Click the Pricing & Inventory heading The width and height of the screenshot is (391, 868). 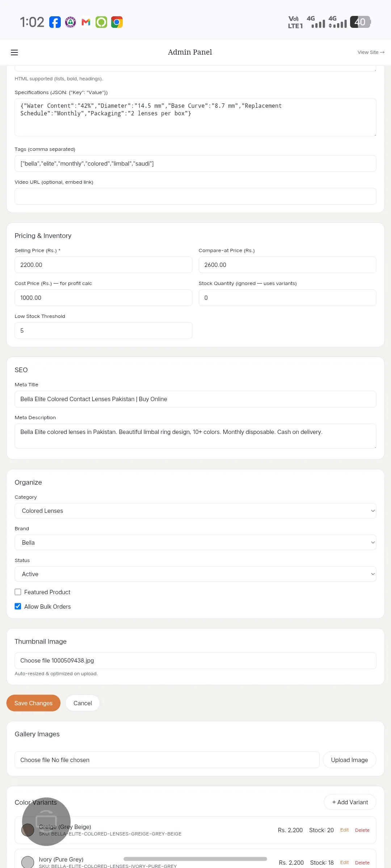coord(43,236)
